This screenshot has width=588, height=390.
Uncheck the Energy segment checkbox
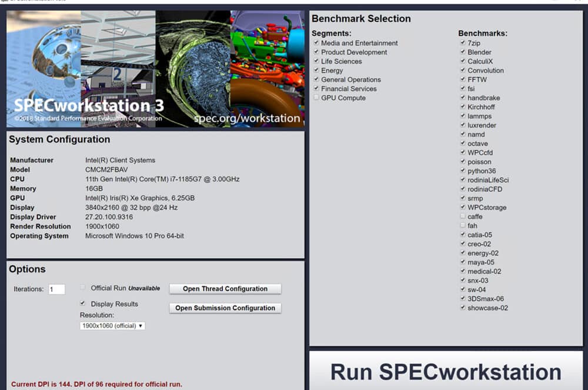point(316,70)
